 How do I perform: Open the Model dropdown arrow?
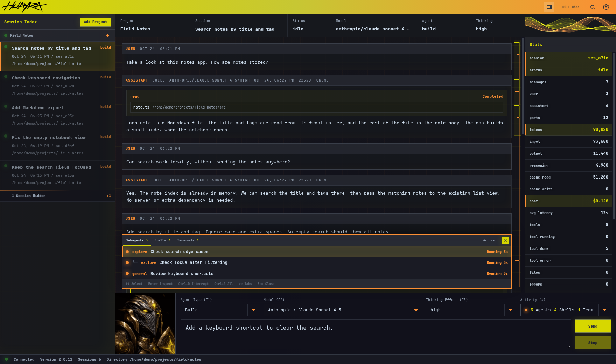[416, 310]
